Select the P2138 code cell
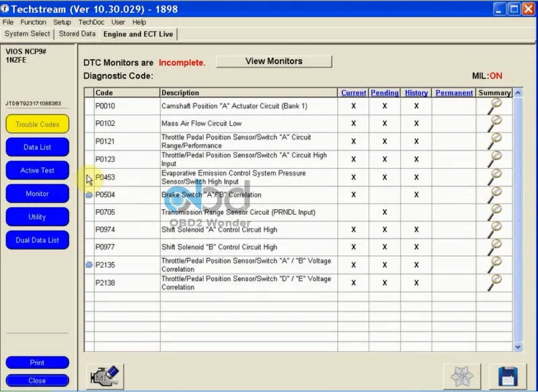 pos(127,282)
